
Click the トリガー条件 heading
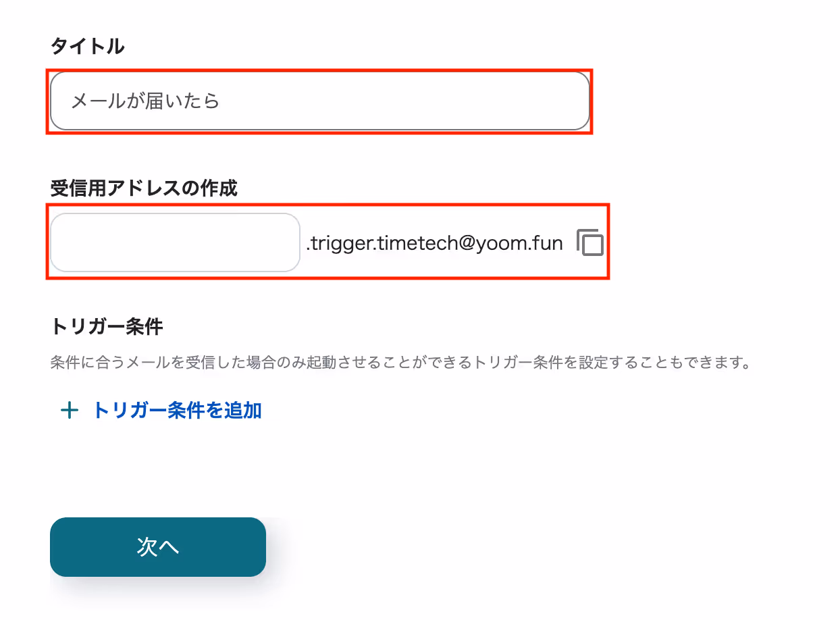[x=107, y=327]
